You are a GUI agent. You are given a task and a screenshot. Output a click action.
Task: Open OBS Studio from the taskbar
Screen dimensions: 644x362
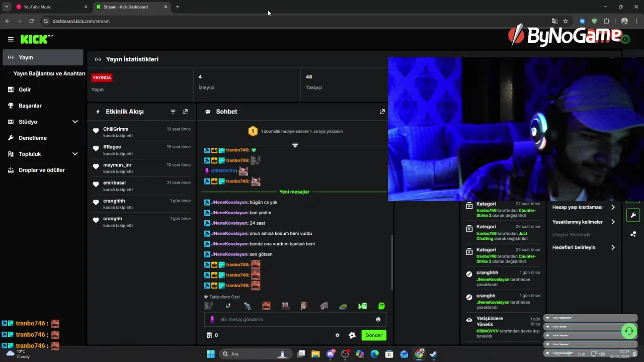pyautogui.click(x=345, y=354)
